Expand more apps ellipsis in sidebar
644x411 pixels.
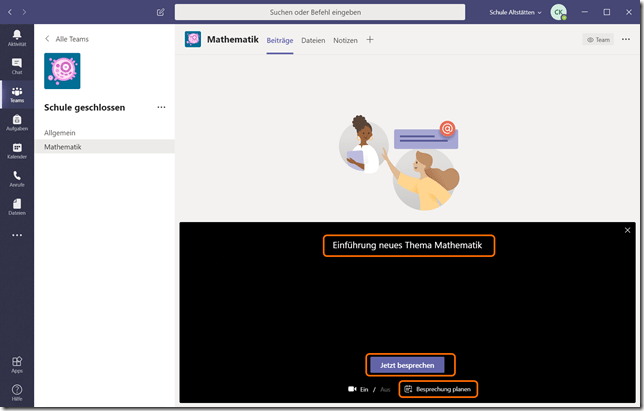pos(17,235)
